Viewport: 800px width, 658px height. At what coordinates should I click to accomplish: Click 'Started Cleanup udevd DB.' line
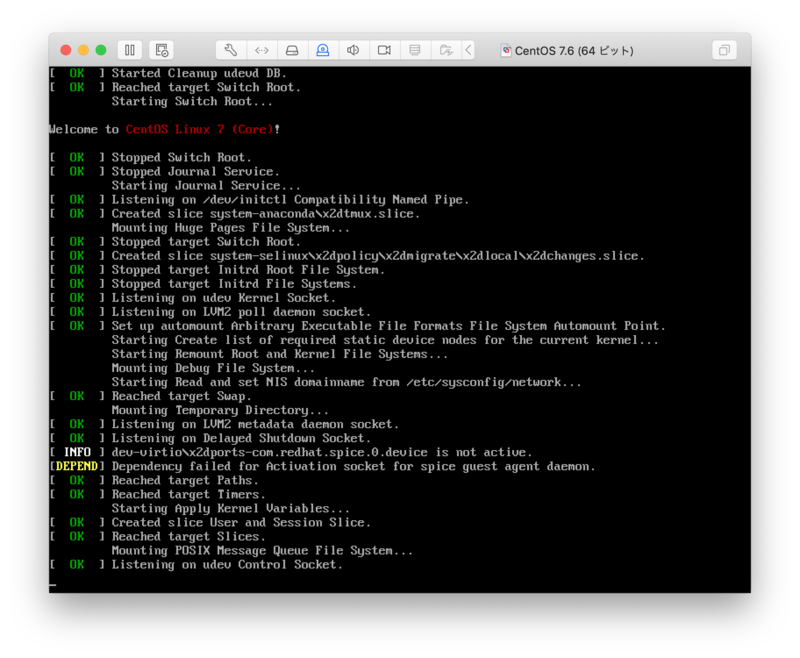click(199, 73)
